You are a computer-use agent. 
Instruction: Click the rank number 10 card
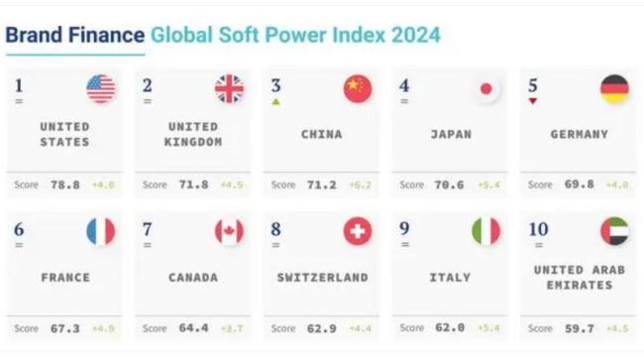[578, 277]
